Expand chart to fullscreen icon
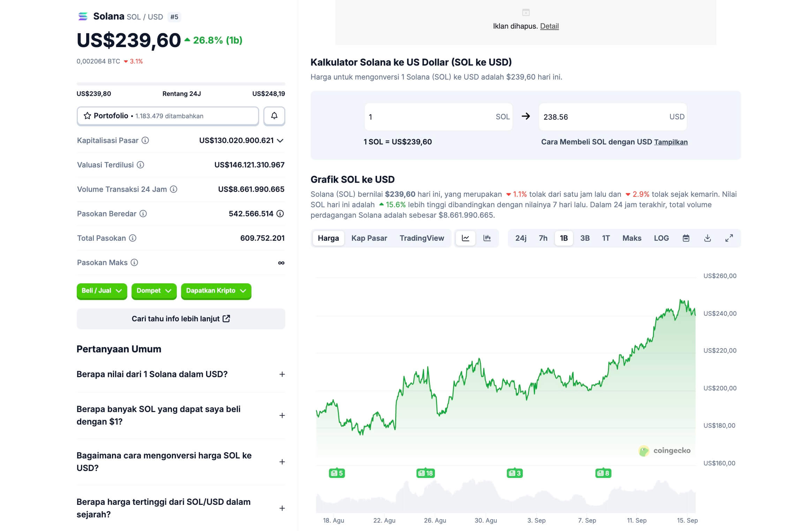This screenshot has width=812, height=531. tap(729, 238)
